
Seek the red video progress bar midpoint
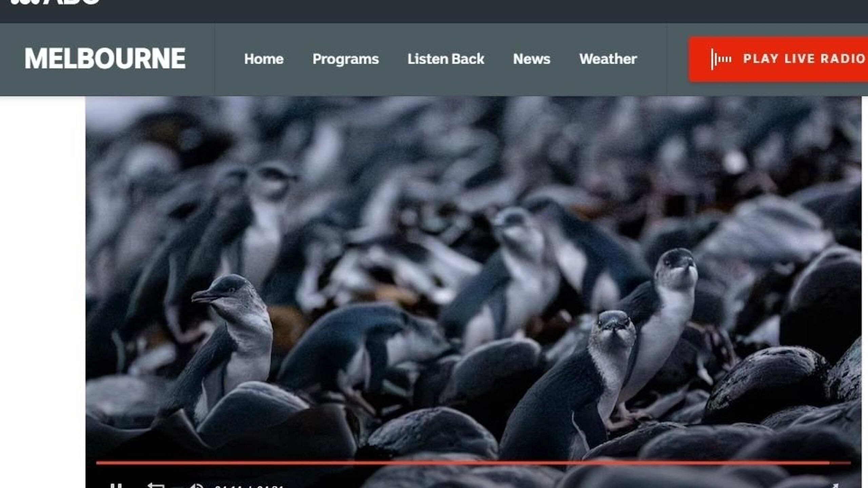point(473,463)
